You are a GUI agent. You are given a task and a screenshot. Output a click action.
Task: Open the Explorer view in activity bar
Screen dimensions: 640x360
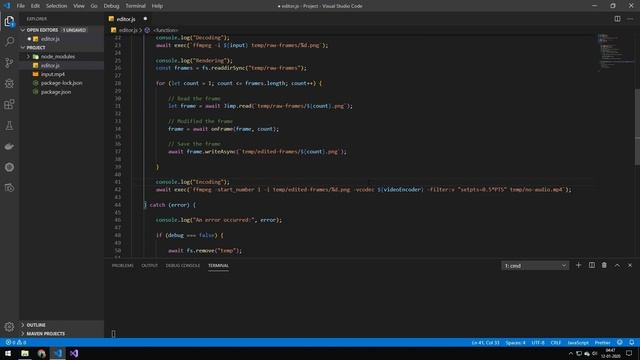(9, 21)
